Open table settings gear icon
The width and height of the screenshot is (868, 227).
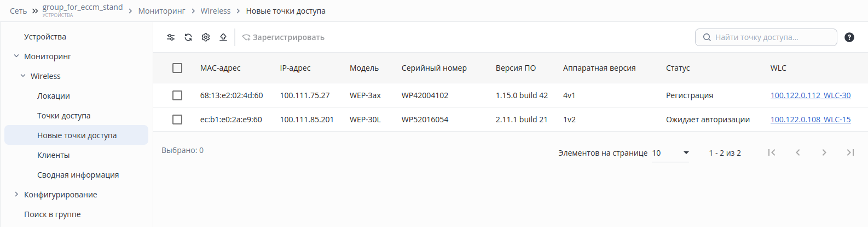[x=206, y=37]
